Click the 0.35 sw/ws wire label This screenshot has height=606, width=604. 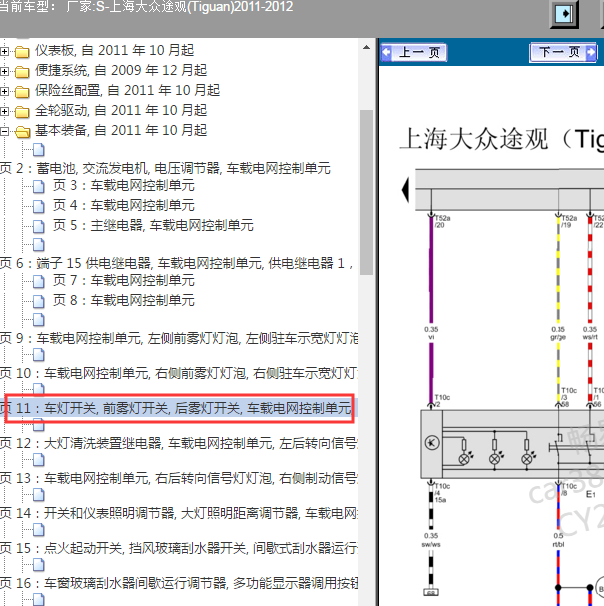point(431,540)
